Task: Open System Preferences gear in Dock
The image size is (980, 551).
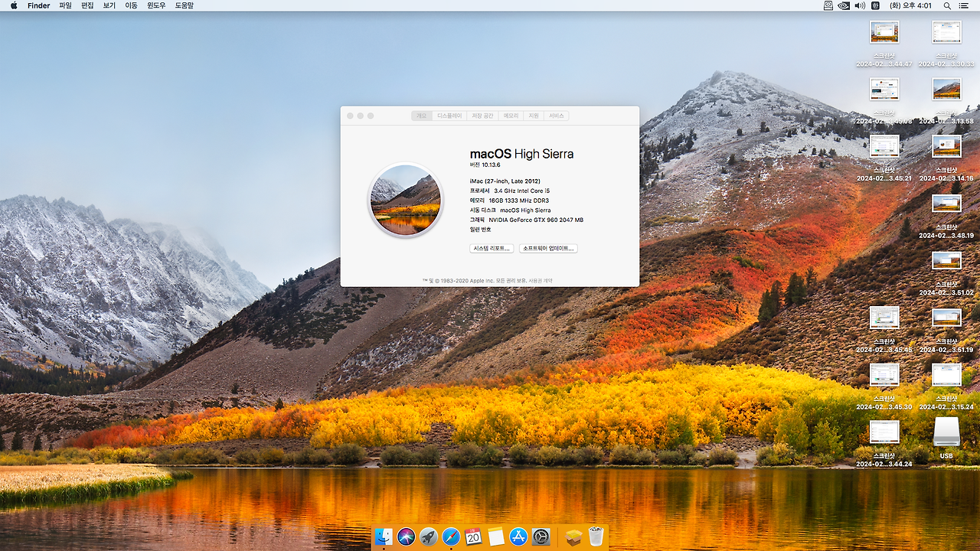Action: pyautogui.click(x=541, y=536)
